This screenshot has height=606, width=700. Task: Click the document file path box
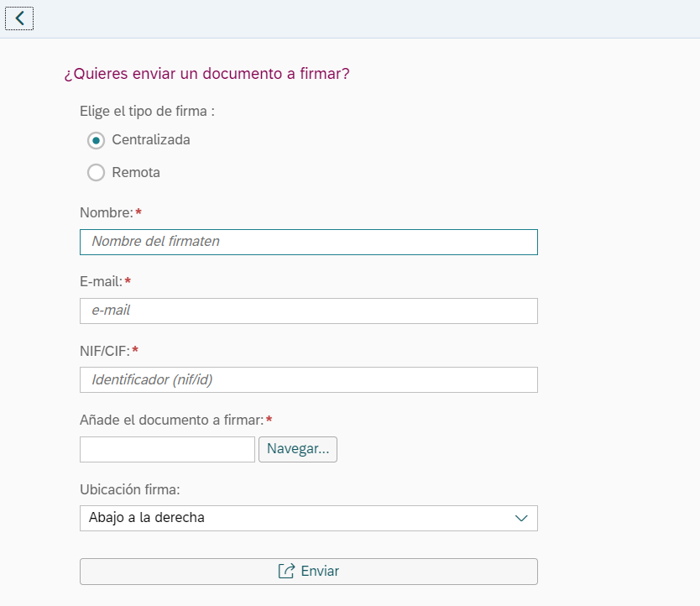tap(167, 449)
